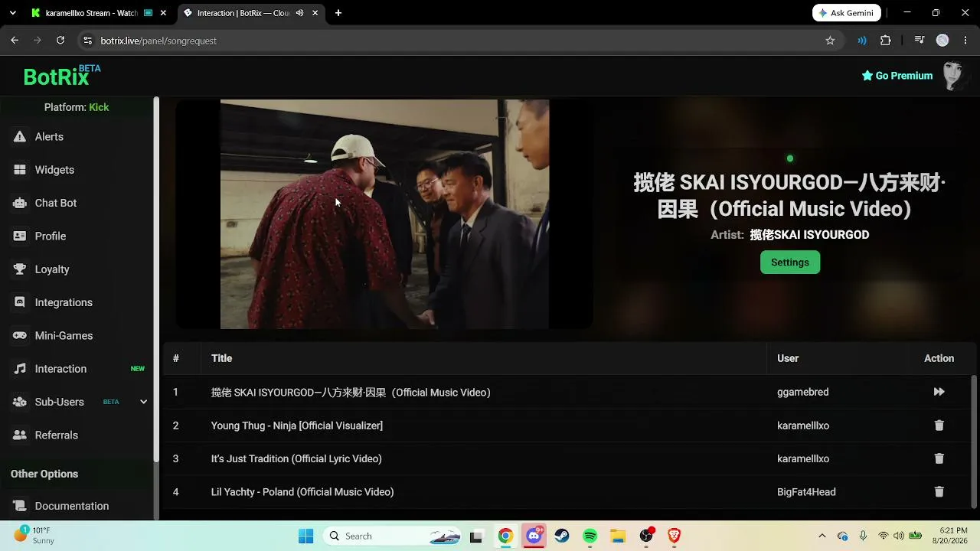Open the browser Extensions puzzle icon

(886, 41)
